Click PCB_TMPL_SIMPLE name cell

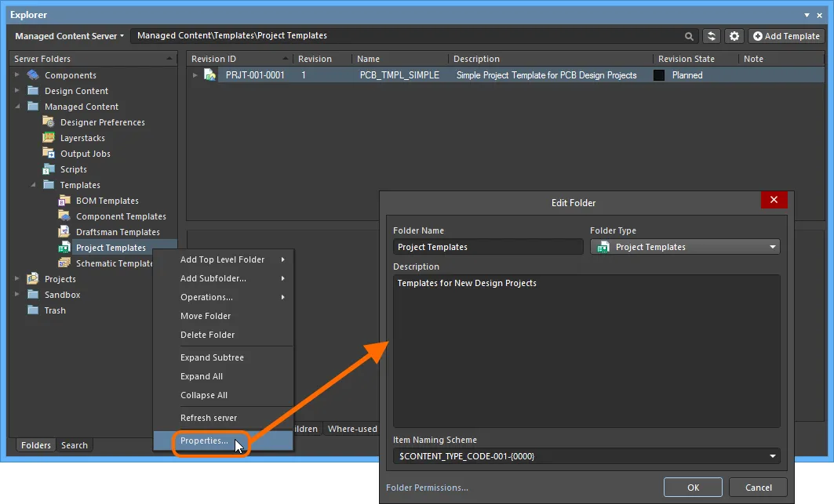[x=399, y=75]
